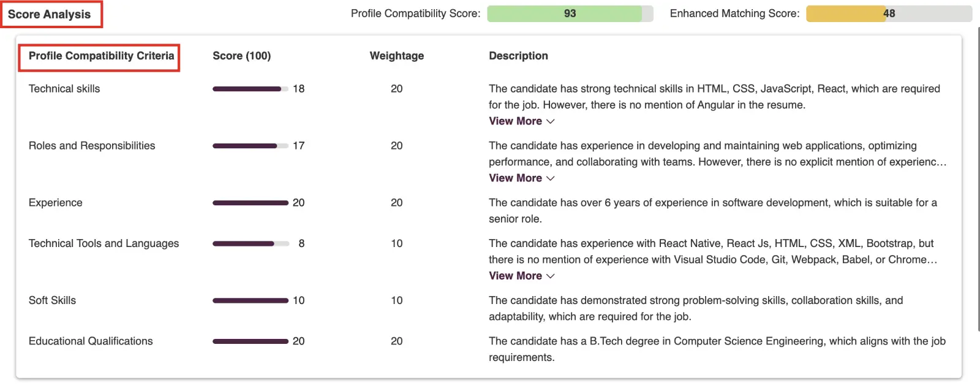Select the Educational Qualifications row label
980x388 pixels.
click(91, 341)
